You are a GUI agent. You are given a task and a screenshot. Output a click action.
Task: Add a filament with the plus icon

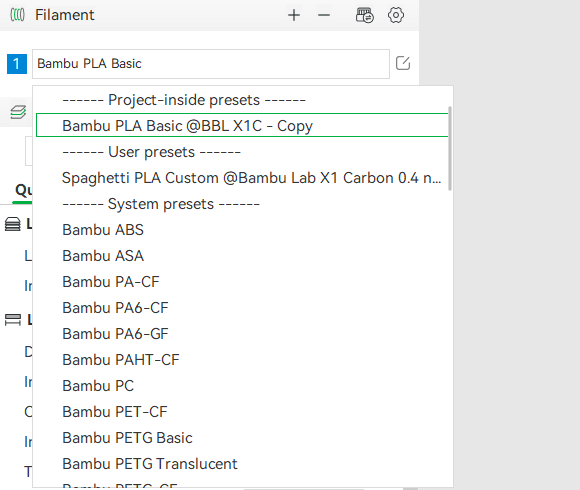pyautogui.click(x=294, y=15)
